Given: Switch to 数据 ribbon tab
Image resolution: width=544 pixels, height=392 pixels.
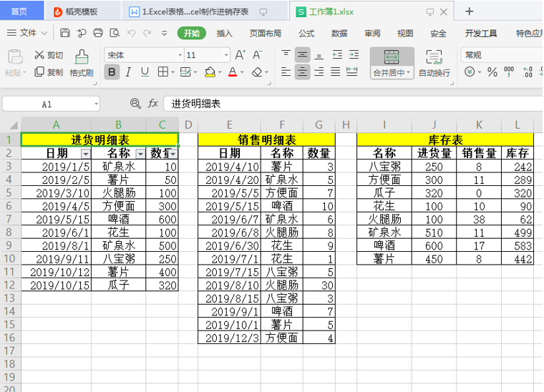Looking at the screenshot, I should 339,34.
